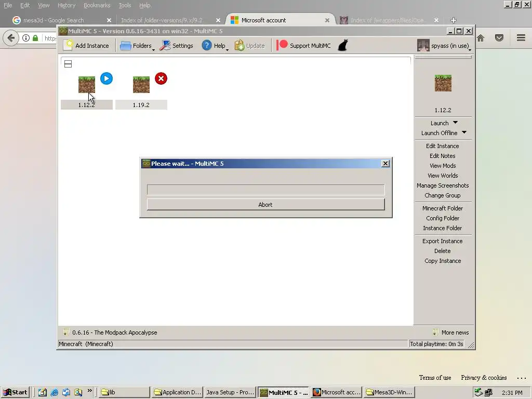The width and height of the screenshot is (532, 399).
Task: Close the Microsoft account tab
Action: click(327, 20)
